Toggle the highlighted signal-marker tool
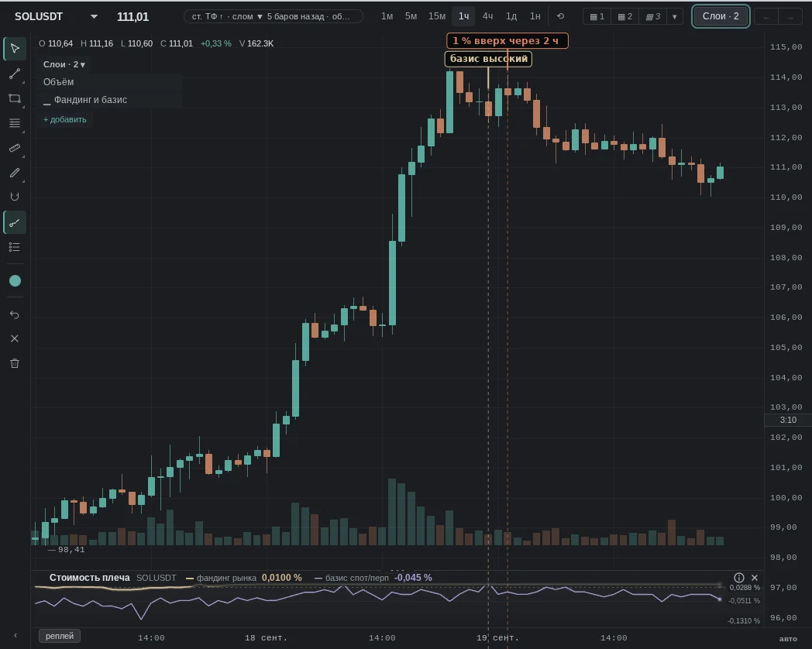The height and width of the screenshot is (649, 812). point(15,222)
